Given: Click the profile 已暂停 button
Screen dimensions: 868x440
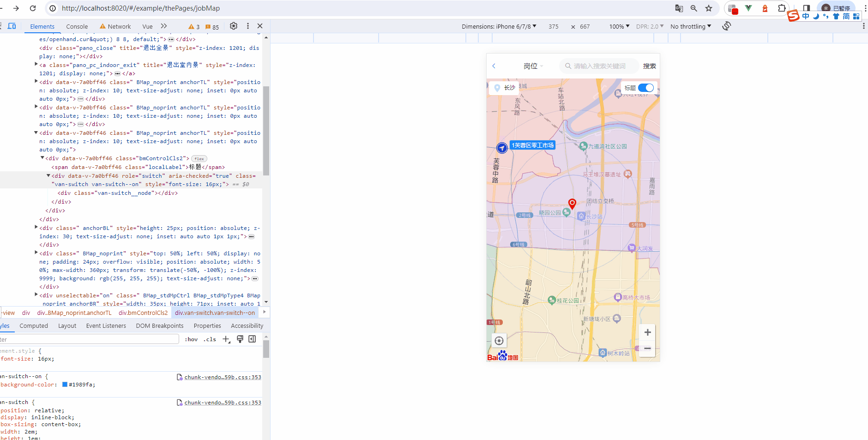Looking at the screenshot, I should [836, 8].
